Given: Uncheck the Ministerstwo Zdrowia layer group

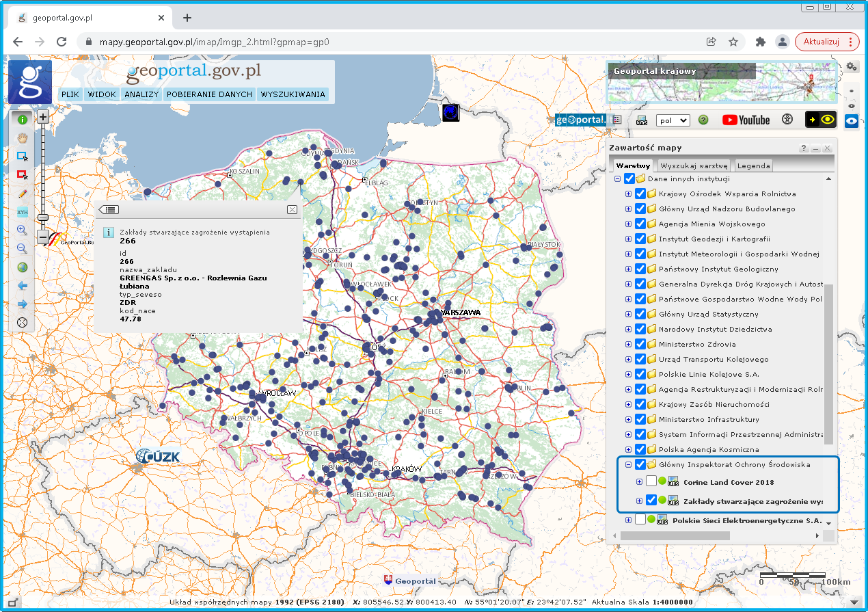Looking at the screenshot, I should 640,344.
